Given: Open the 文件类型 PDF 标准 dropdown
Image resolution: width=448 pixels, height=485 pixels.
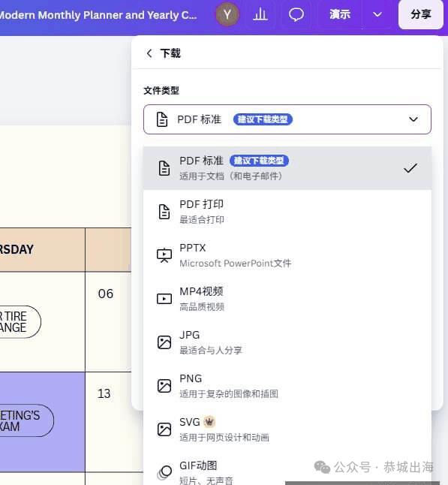Looking at the screenshot, I should pos(287,119).
